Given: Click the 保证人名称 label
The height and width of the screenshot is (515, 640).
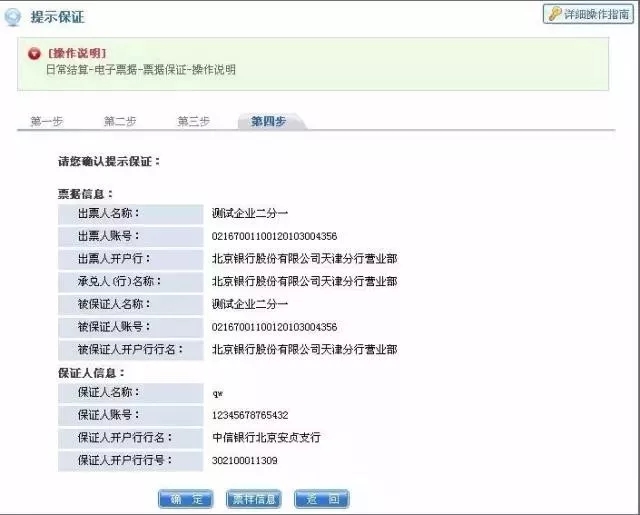Looking at the screenshot, I should (x=109, y=392).
